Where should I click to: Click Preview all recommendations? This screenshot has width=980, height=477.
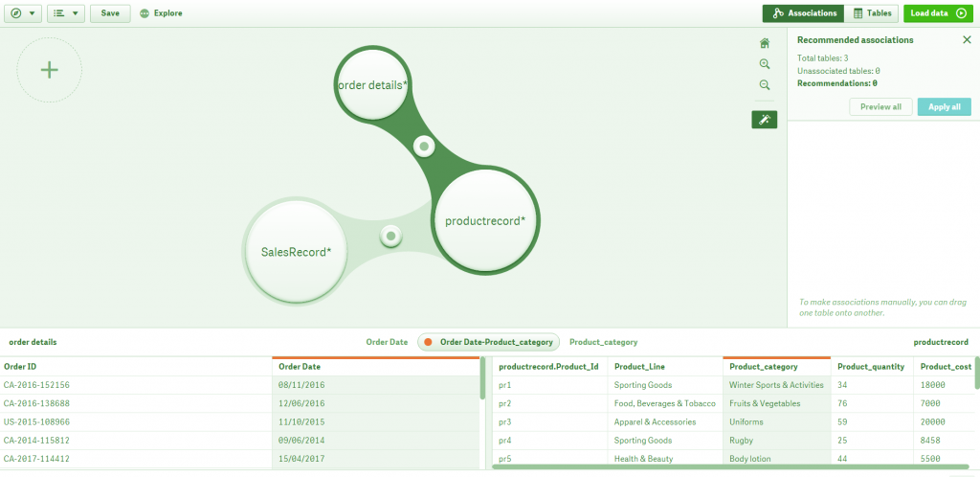pos(880,107)
